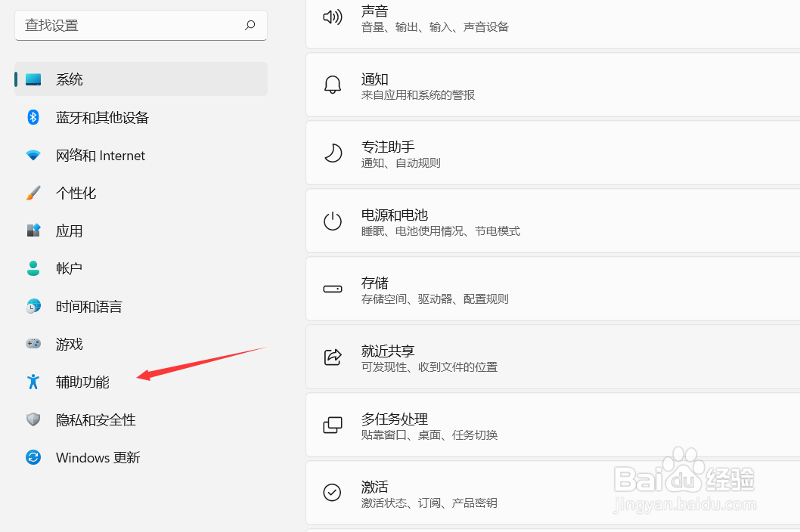Click the Windows 更新 refresh icon
The width and height of the screenshot is (800, 532).
[x=33, y=457]
